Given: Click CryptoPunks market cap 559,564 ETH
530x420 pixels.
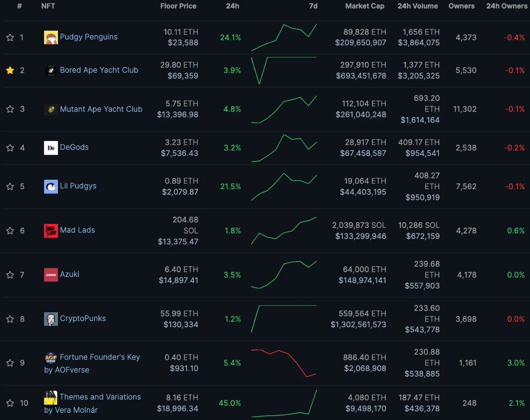Looking at the screenshot, I should coord(363,314).
